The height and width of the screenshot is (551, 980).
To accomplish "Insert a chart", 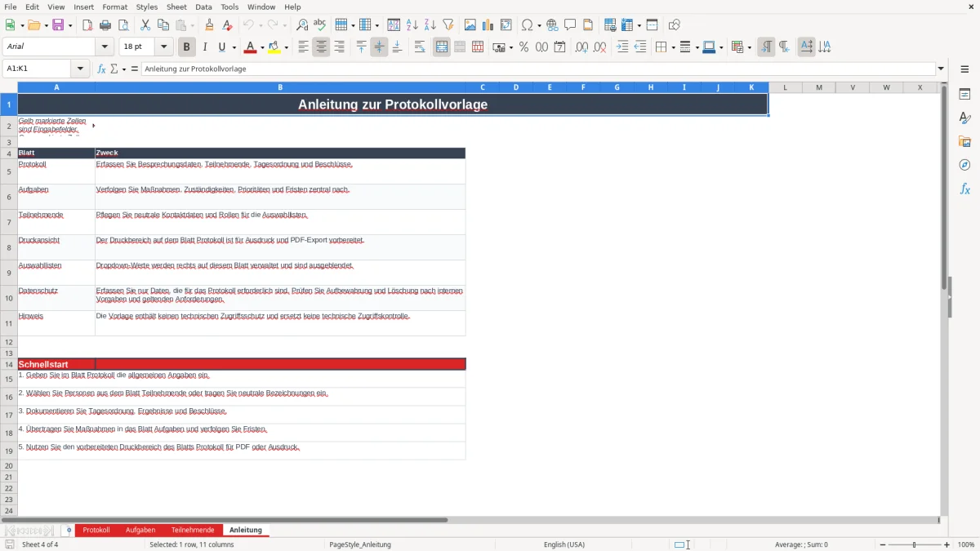I will tap(488, 25).
